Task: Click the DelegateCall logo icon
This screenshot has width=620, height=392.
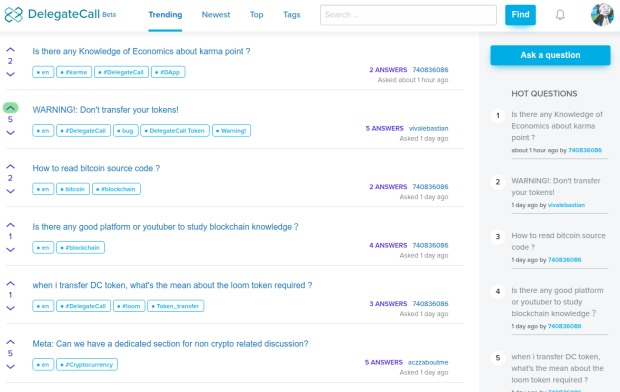Action: (x=13, y=15)
